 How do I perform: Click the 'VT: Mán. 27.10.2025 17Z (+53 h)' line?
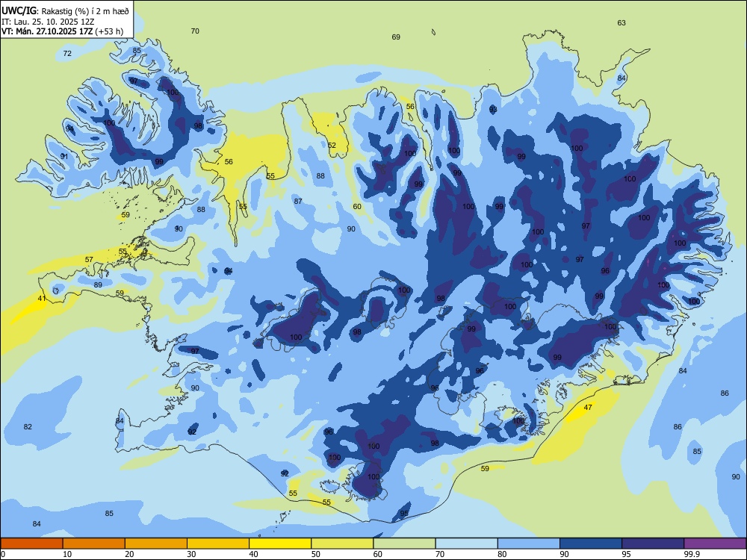point(63,31)
